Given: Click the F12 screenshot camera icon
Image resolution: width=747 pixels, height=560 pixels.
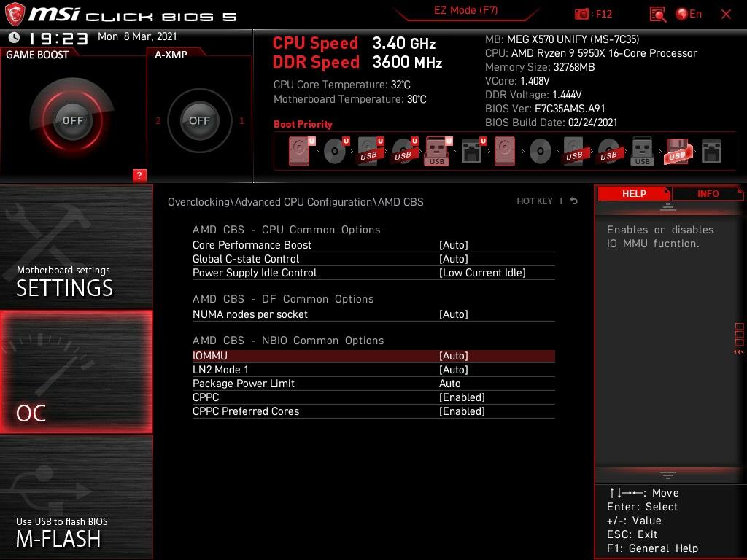Looking at the screenshot, I should coord(581,14).
